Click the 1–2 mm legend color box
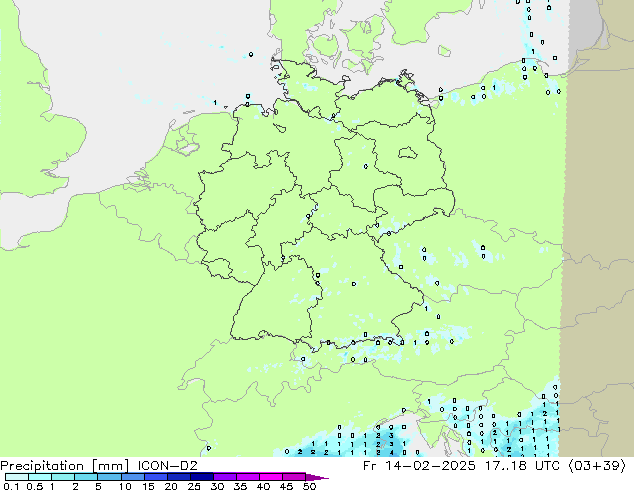The width and height of the screenshot is (634, 490). click(x=63, y=477)
